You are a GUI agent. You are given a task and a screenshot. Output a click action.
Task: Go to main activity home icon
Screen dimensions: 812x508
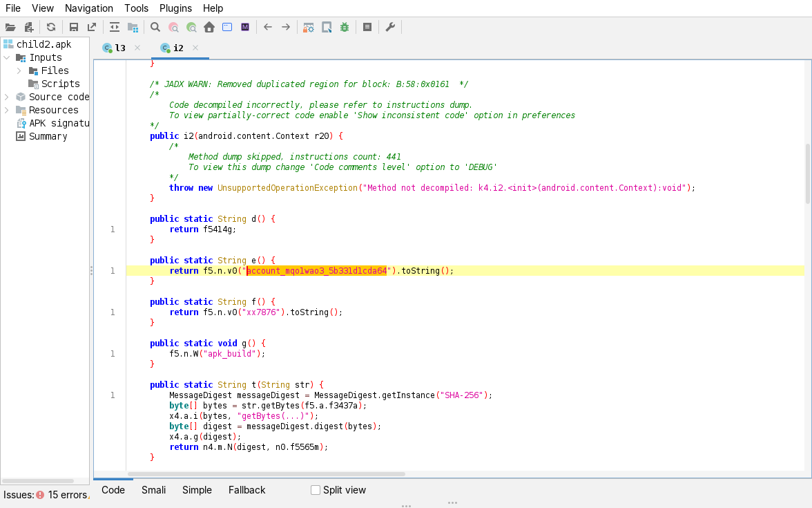click(x=209, y=28)
